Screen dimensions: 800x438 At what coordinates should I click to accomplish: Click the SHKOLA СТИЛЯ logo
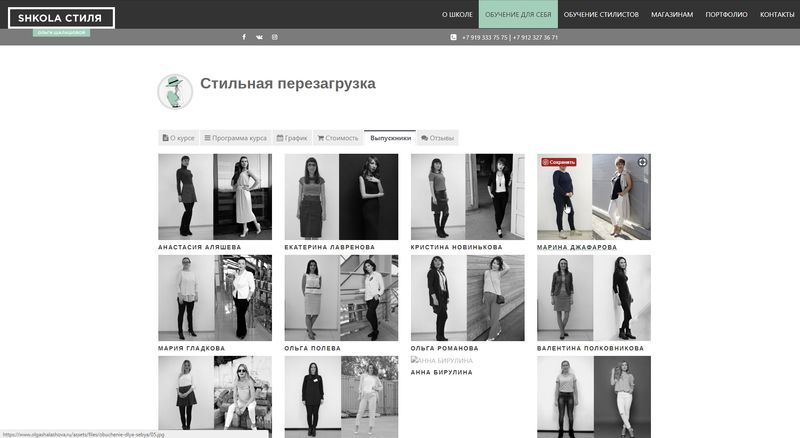pos(61,18)
